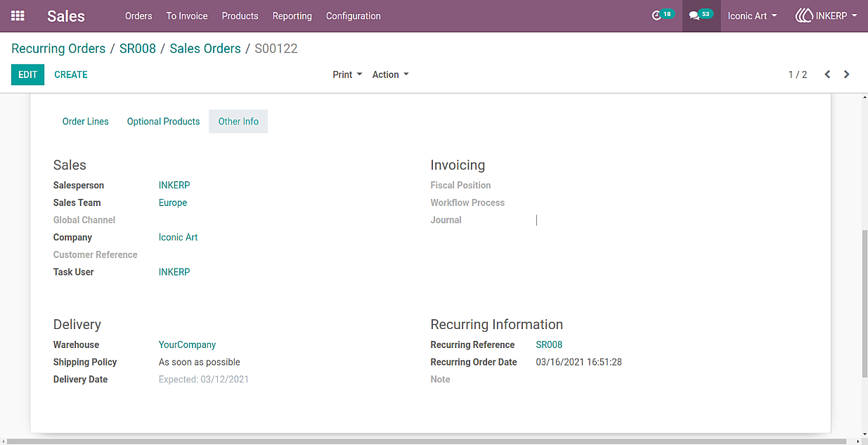Click the Shipping Policy value As soon as possible
Screen dimensions: 868x445
tap(200, 363)
